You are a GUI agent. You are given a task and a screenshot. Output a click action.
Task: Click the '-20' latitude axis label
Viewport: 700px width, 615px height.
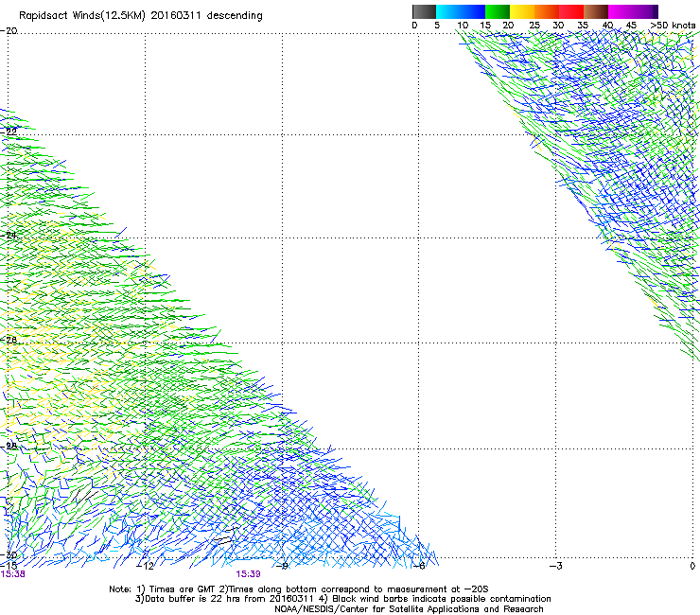[9, 31]
